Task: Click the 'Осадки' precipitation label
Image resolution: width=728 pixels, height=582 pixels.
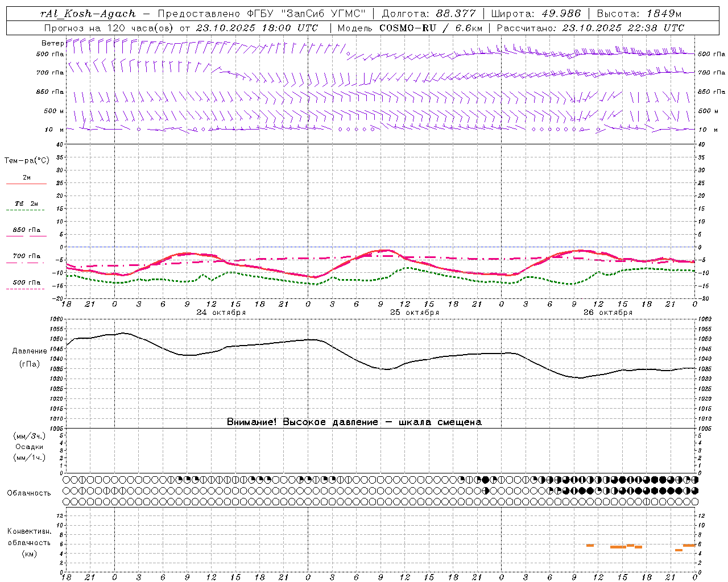Action: 30,447
